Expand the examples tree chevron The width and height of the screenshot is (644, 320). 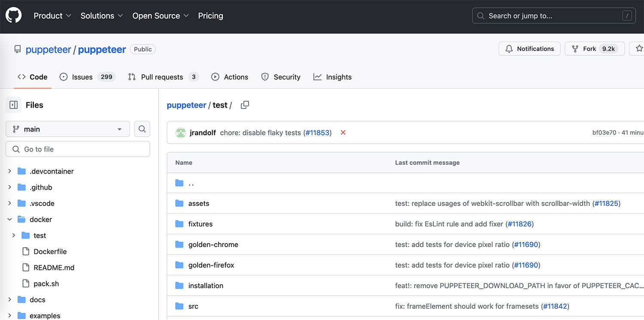(x=9, y=316)
